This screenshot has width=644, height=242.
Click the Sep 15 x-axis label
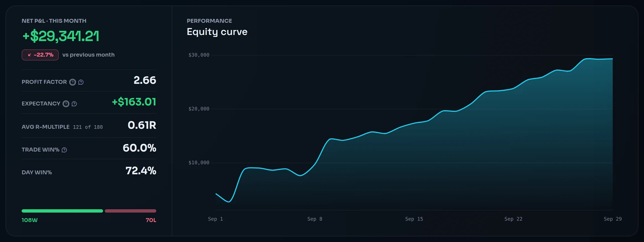coord(414,219)
